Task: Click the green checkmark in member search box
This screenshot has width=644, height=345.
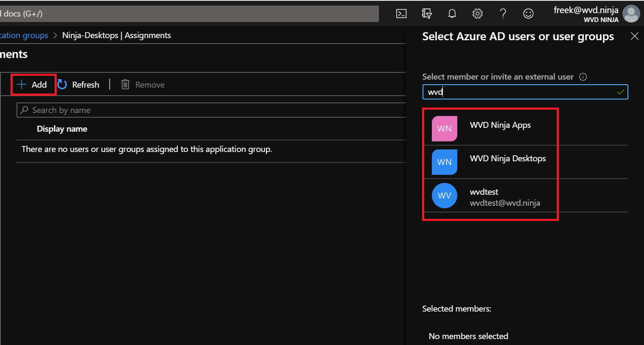Action: [621, 92]
